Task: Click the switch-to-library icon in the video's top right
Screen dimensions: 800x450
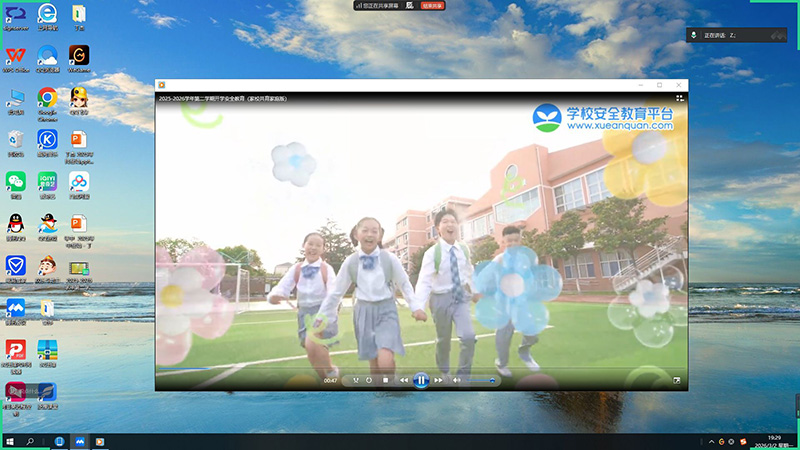Action: (679, 99)
